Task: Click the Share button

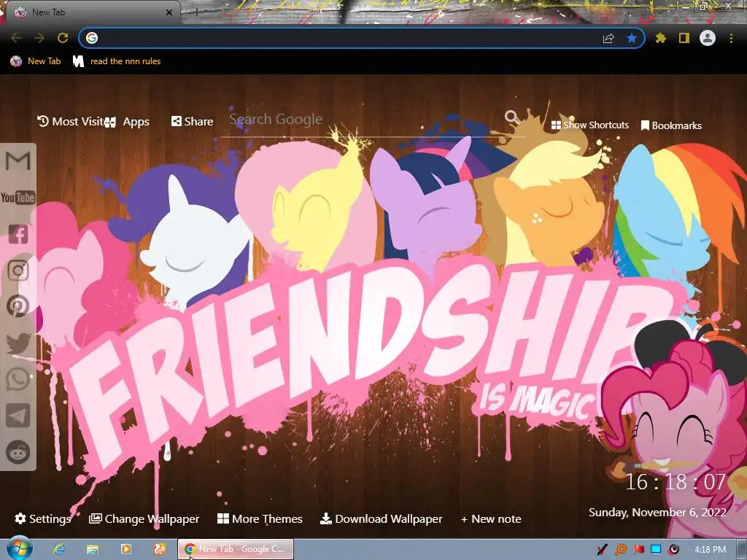Action: click(192, 122)
